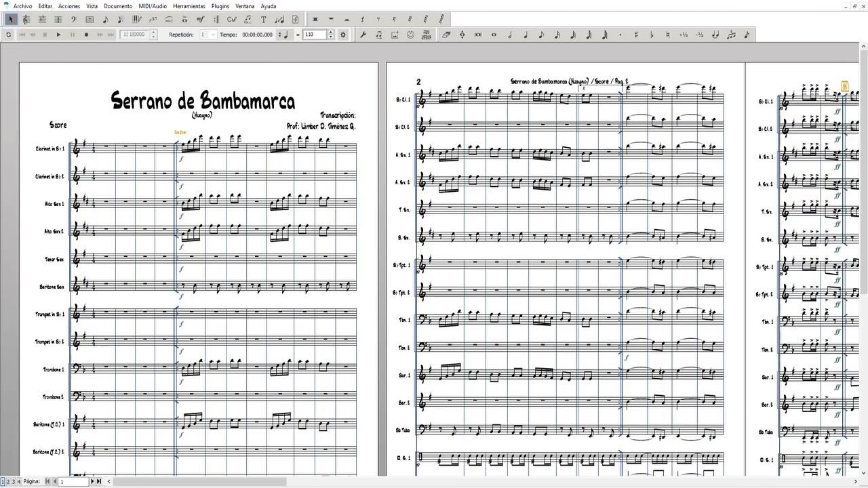Open the Documento menu
Image resolution: width=868 pixels, height=488 pixels.
118,6
